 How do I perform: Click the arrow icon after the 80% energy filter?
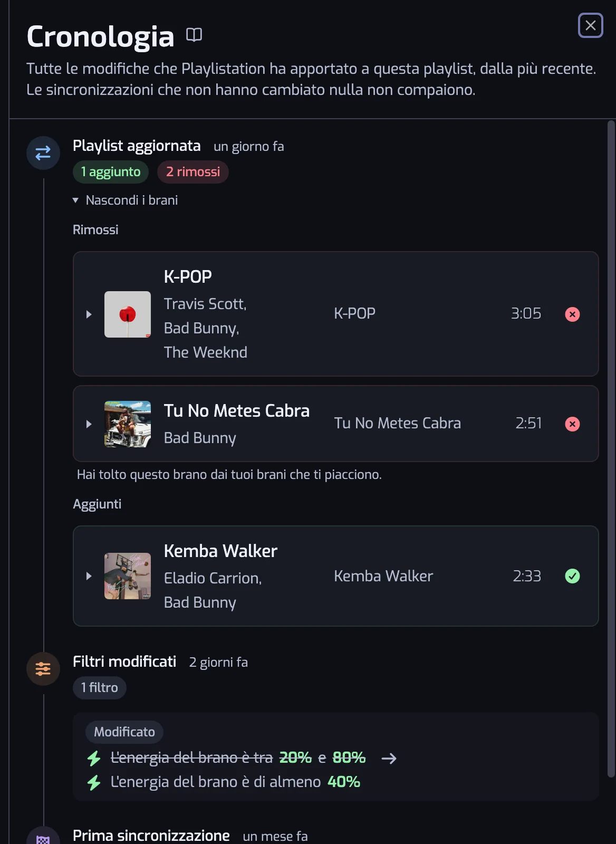[389, 759]
